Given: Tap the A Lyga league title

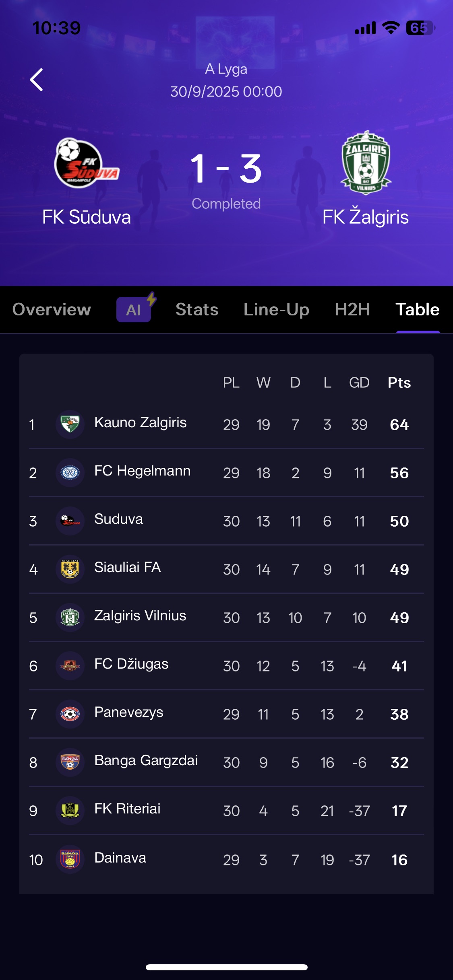Looking at the screenshot, I should 226,69.
